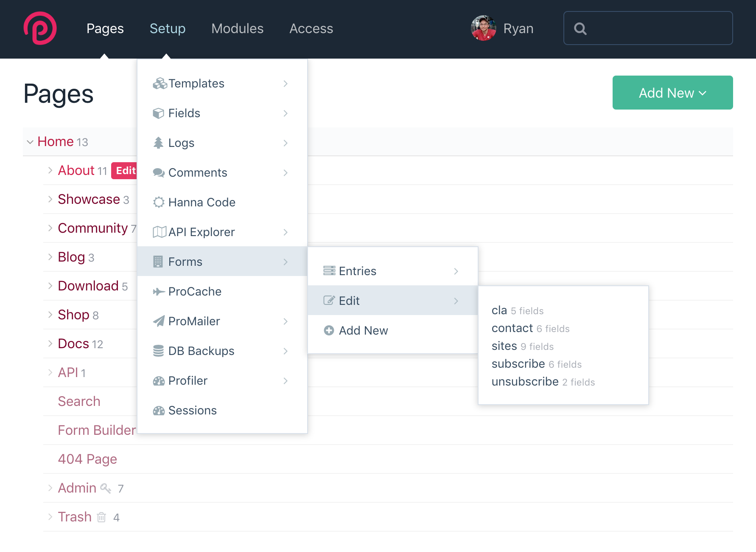Expand the API Explorer submenu arrow
Screen dimensions: 756x552
coord(286,232)
